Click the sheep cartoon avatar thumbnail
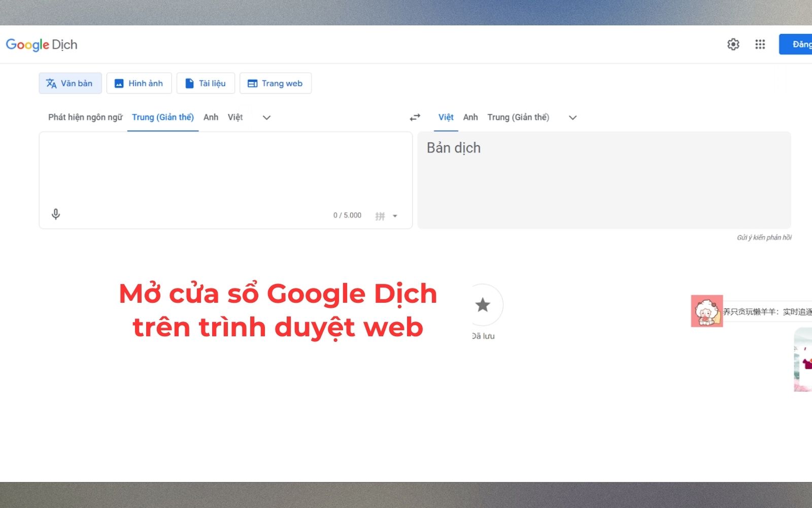 pyautogui.click(x=706, y=311)
